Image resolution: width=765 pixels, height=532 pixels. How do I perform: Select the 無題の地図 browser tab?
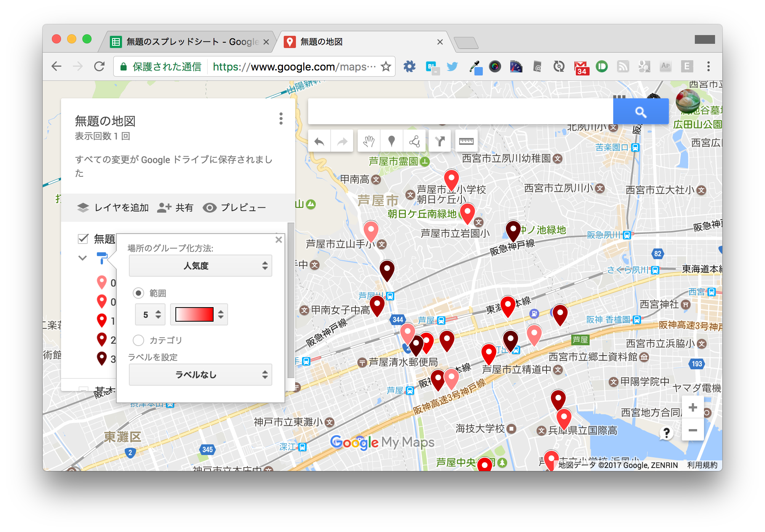coord(362,42)
